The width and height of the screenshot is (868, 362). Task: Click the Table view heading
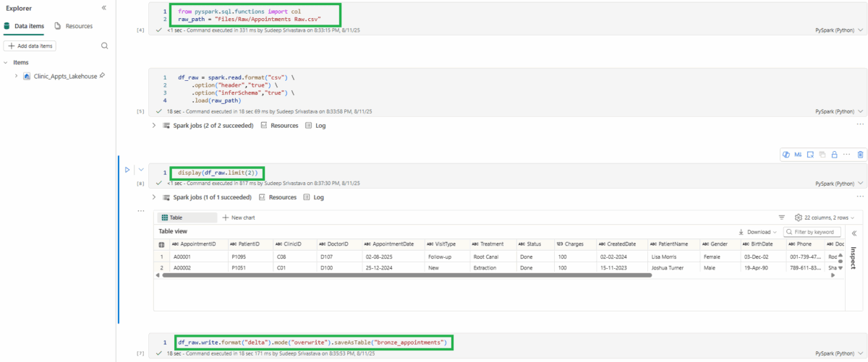[x=174, y=231]
